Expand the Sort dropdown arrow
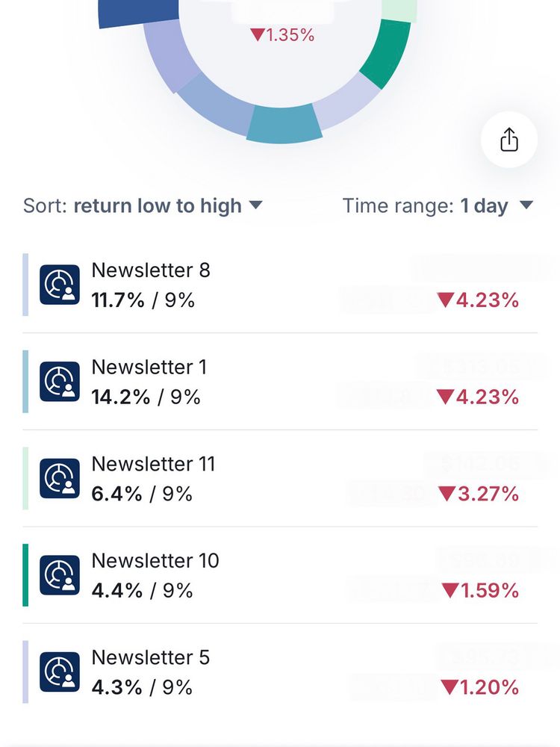Image resolution: width=560 pixels, height=747 pixels. [255, 205]
